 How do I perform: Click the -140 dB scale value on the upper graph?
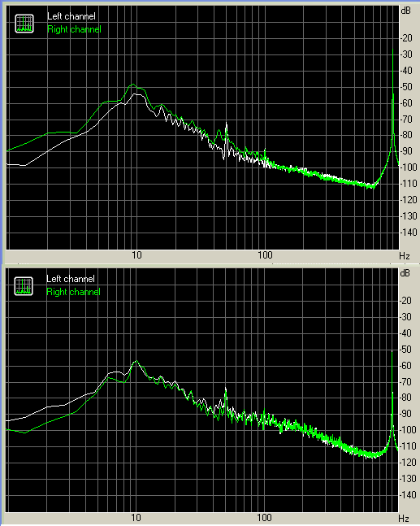tap(409, 233)
